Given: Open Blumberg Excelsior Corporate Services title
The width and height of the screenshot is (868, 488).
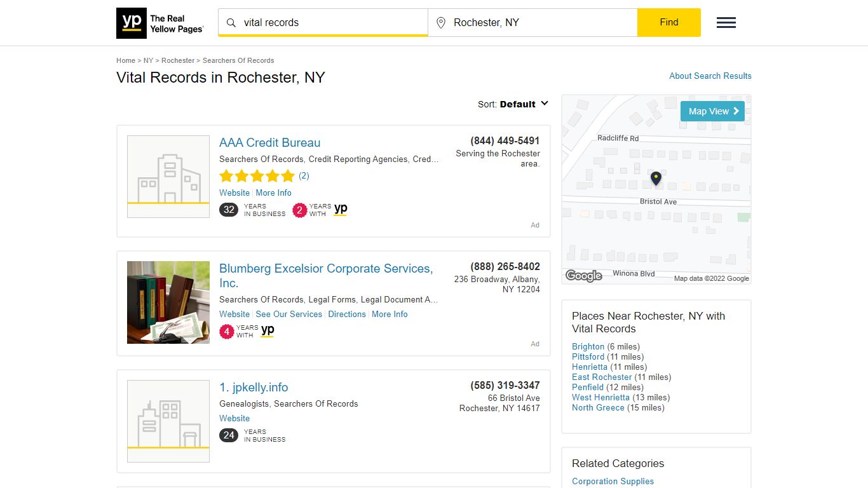Looking at the screenshot, I should point(326,276).
